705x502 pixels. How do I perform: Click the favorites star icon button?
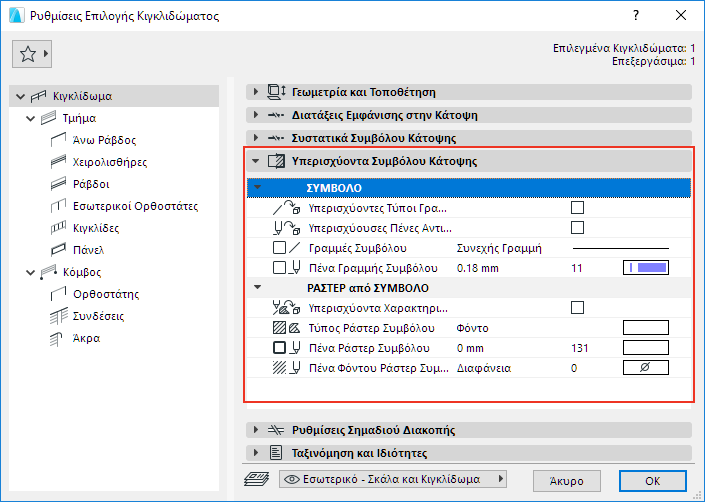(x=28, y=54)
